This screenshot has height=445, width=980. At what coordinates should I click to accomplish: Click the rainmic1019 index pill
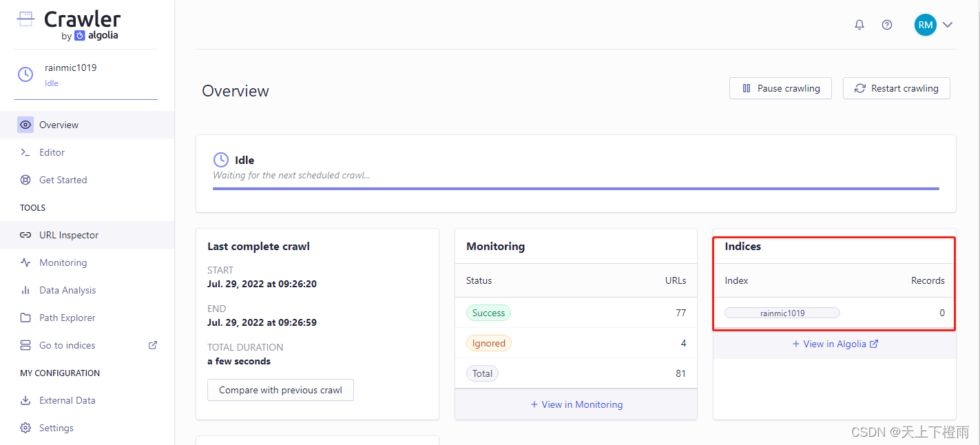[x=782, y=313]
